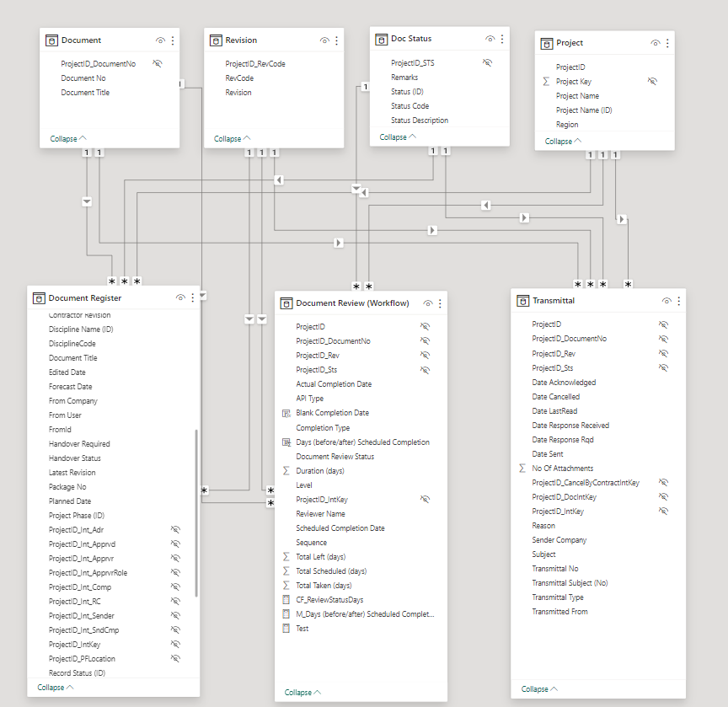Select Project Name (ID) in Project table
Image resolution: width=728 pixels, height=707 pixels.
[x=584, y=110]
